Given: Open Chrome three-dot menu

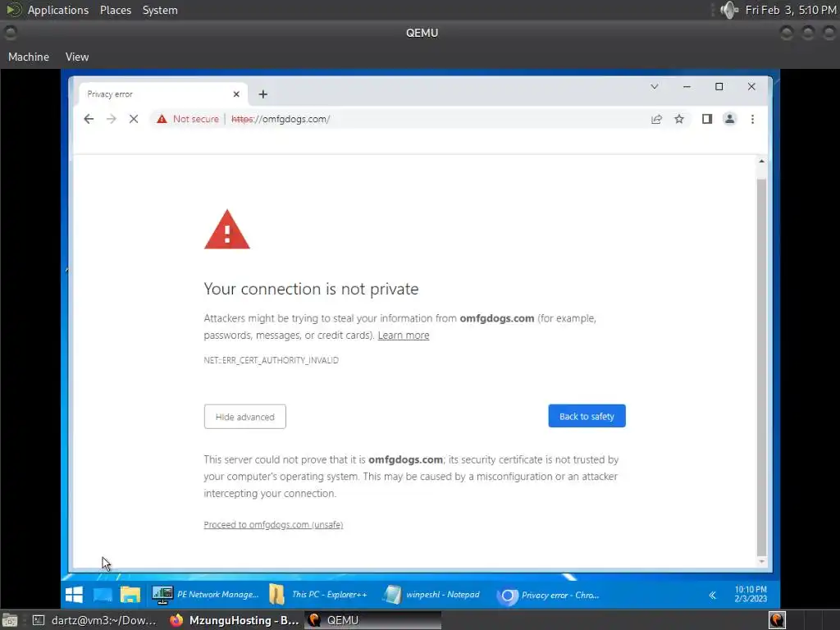Looking at the screenshot, I should pos(753,119).
